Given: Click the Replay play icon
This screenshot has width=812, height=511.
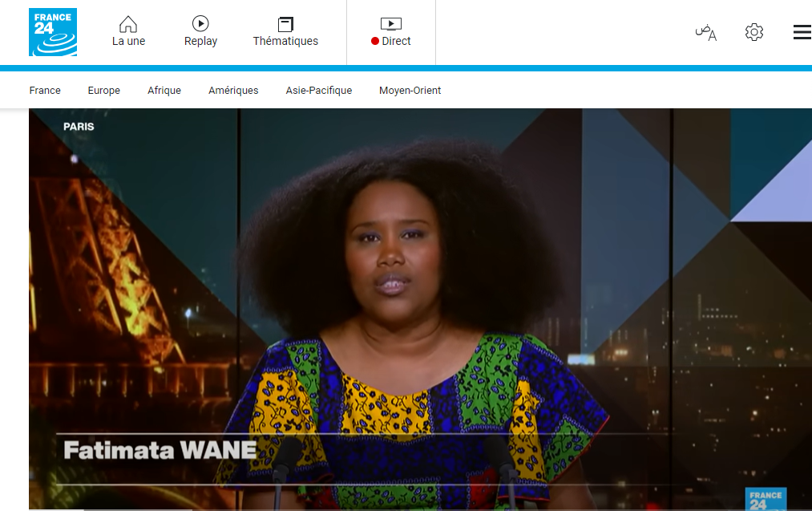Looking at the screenshot, I should 200,23.
